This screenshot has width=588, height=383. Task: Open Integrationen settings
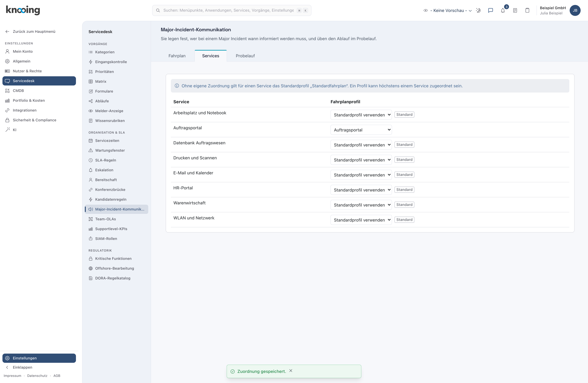coord(39,110)
